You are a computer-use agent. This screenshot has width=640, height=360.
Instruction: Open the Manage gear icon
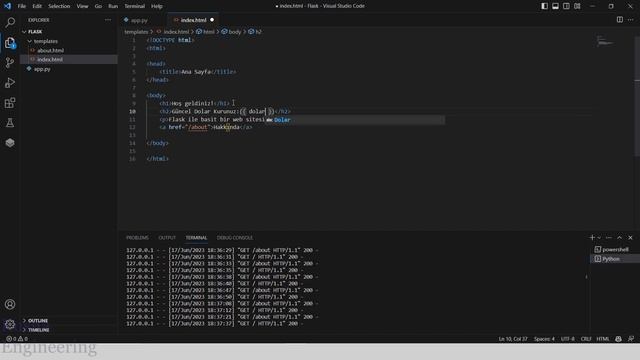click(10, 324)
